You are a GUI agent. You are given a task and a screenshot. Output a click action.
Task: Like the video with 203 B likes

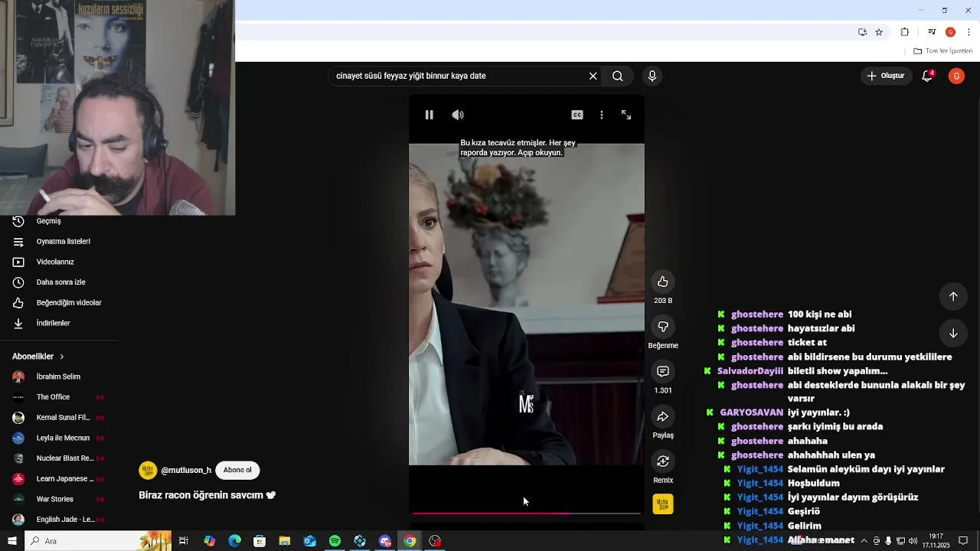pos(663,282)
